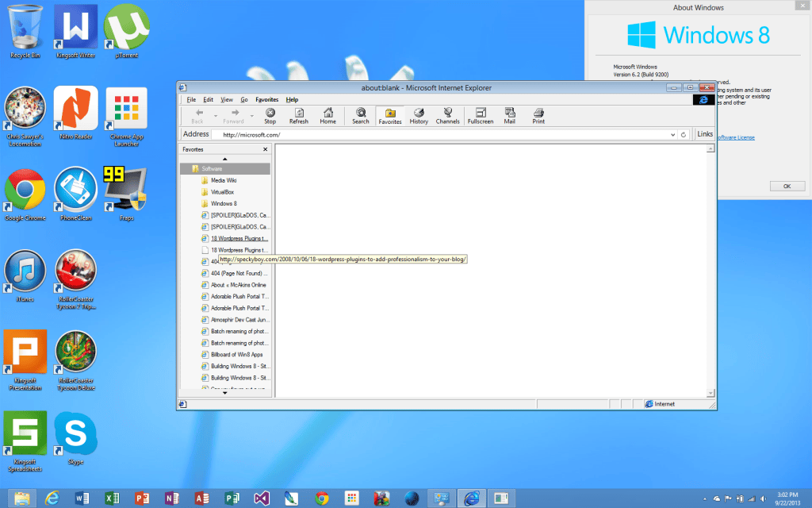Viewport: 812px width, 508px height.
Task: Open the File menu
Action: click(191, 99)
